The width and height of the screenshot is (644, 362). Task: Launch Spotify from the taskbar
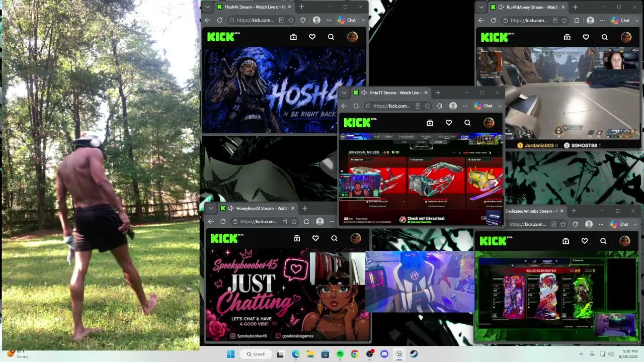340,354
